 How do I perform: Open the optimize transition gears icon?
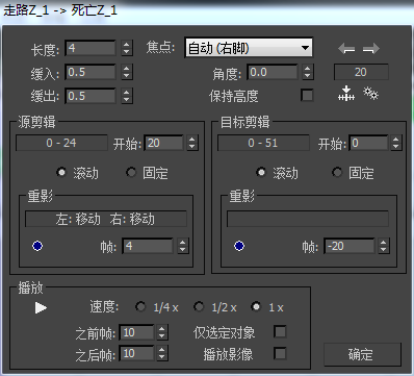(x=371, y=93)
